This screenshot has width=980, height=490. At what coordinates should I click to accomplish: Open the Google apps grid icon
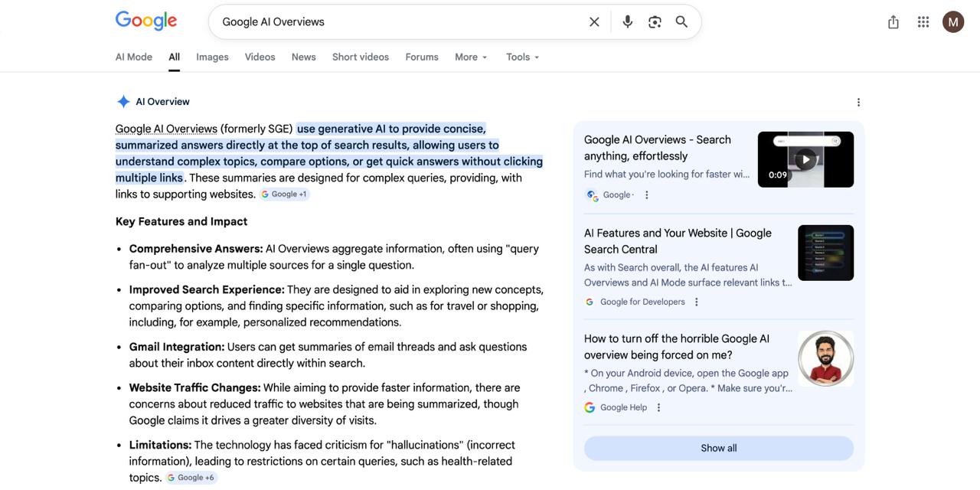coord(923,22)
